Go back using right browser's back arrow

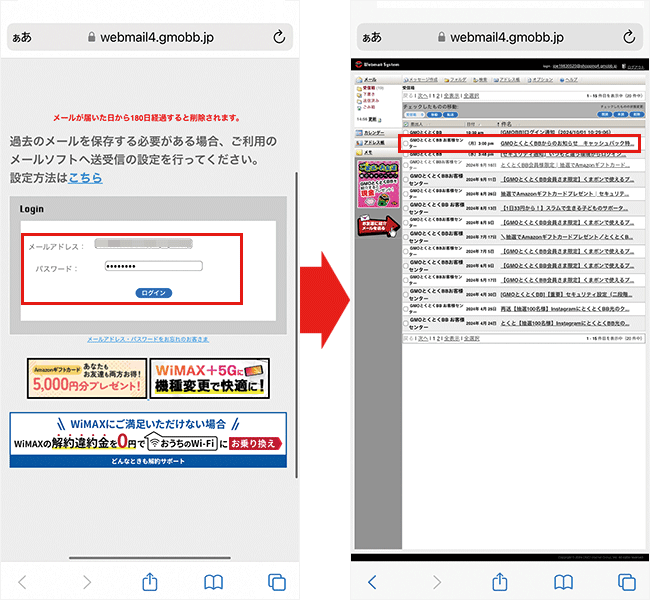(x=373, y=581)
